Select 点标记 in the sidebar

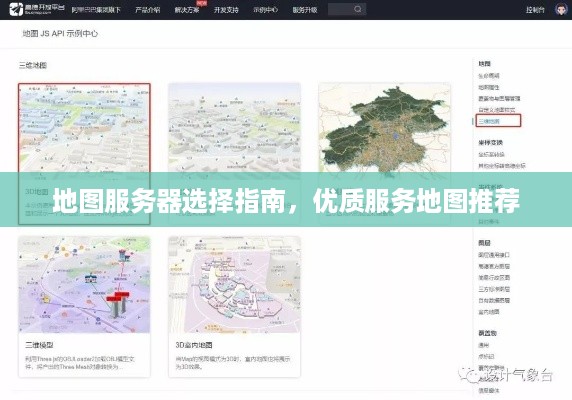[486, 356]
